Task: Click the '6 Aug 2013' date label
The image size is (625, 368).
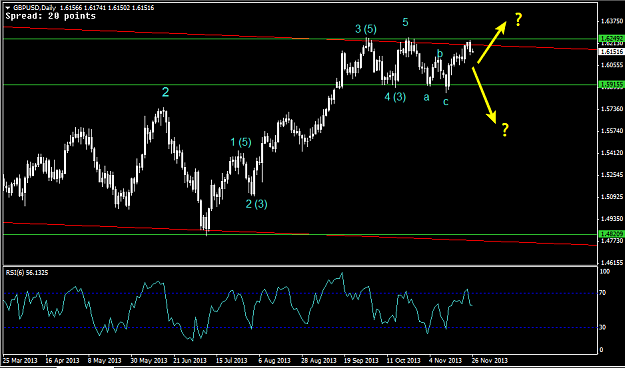Action: pyautogui.click(x=275, y=360)
